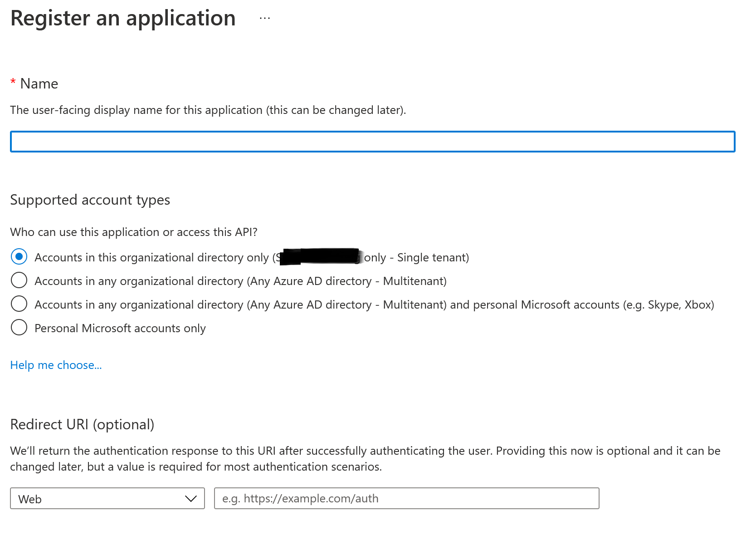Click the required Name field label
The image size is (756, 560).
[x=39, y=84]
